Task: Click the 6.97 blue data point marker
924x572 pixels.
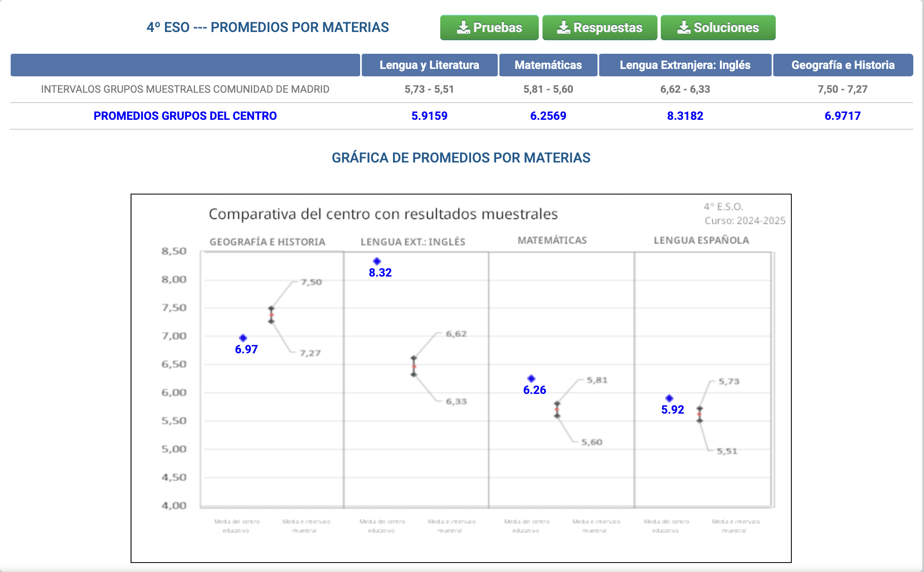Action: click(243, 338)
